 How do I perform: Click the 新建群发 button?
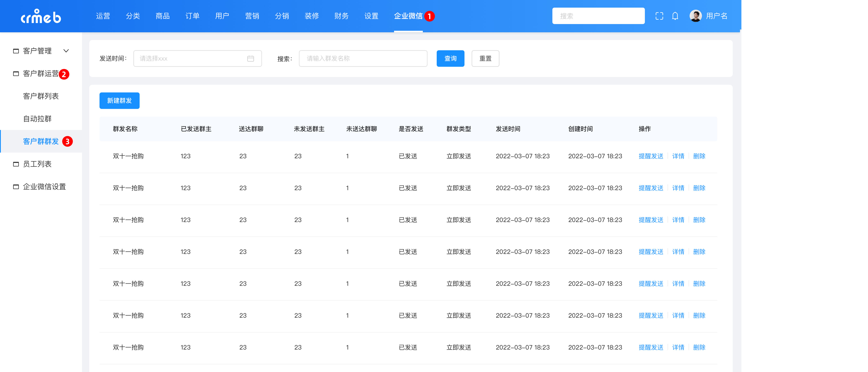[x=119, y=101]
